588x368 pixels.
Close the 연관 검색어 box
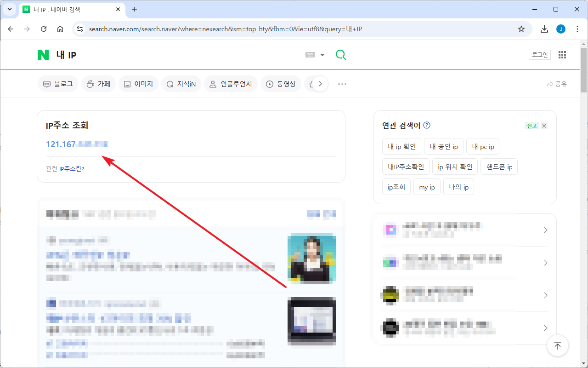tap(544, 126)
